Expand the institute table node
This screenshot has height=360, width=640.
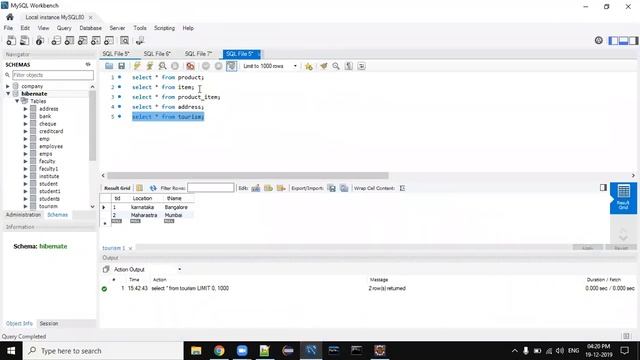coord(25,176)
